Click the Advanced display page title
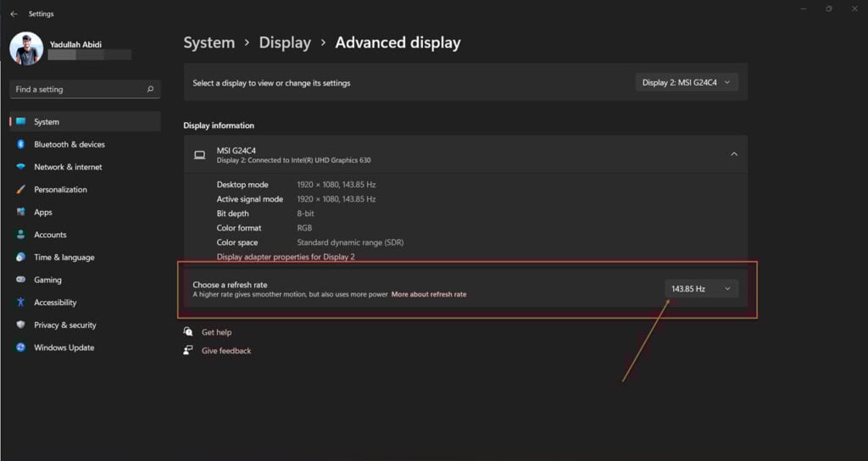This screenshot has width=868, height=461. pos(398,42)
